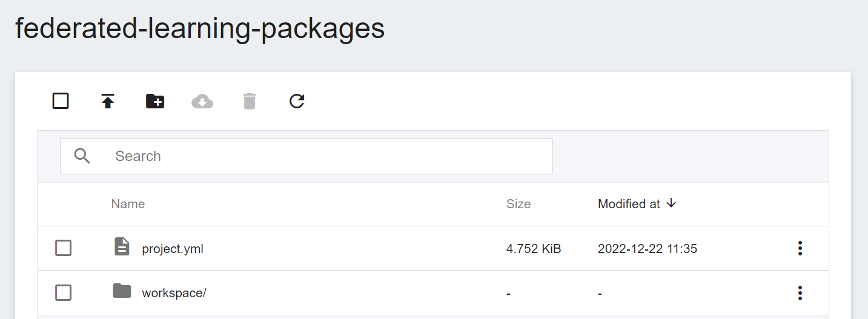Click the upload file icon
The image size is (868, 319).
pos(108,101)
